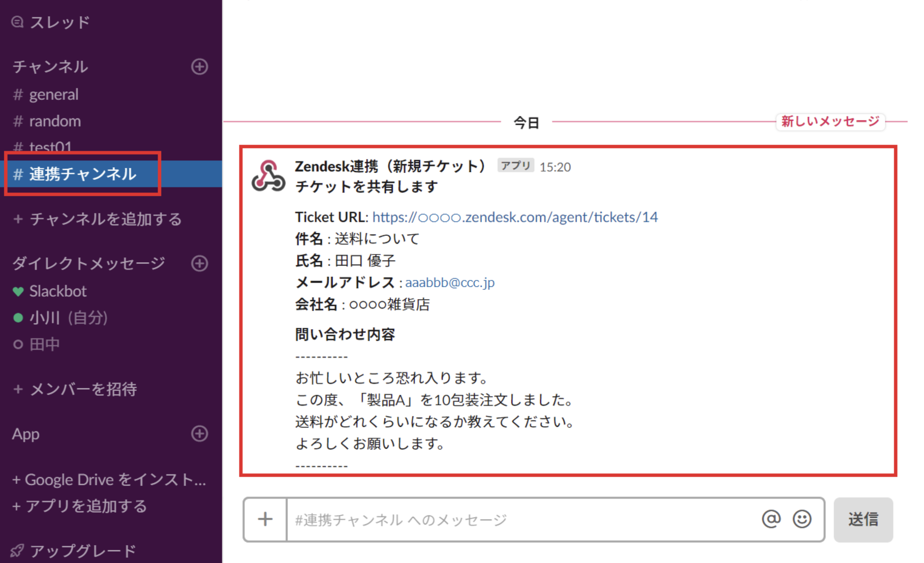Click the Zendesk連携（新規チケット） sender name
The height and width of the screenshot is (563, 924).
[391, 166]
